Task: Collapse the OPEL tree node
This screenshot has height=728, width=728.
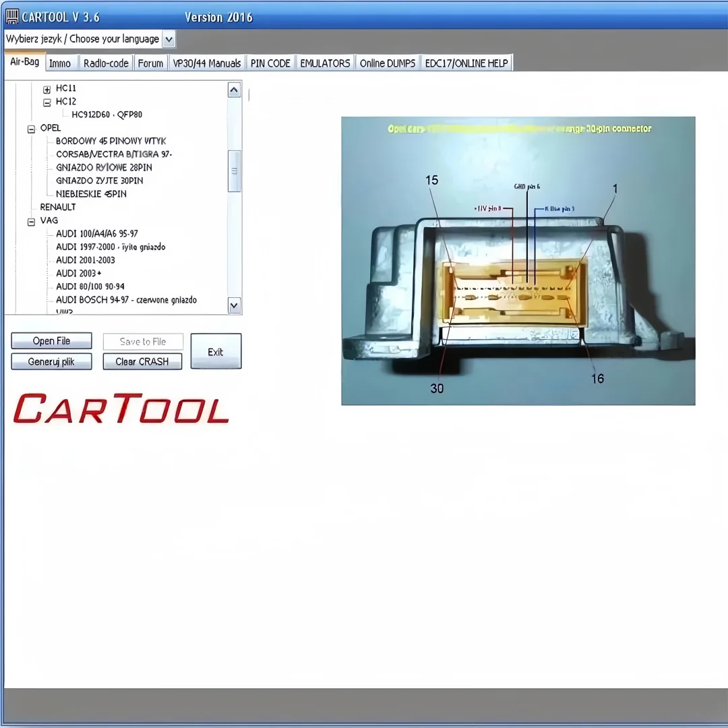Action: tap(31, 129)
